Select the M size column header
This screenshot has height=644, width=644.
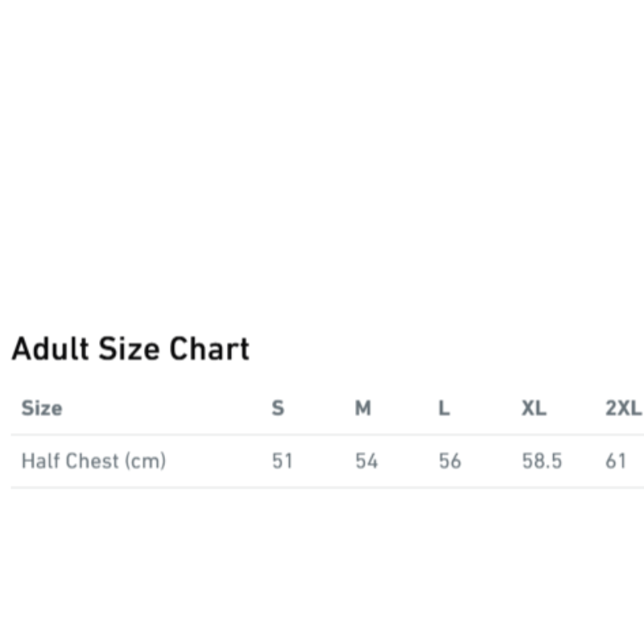pyautogui.click(x=363, y=408)
